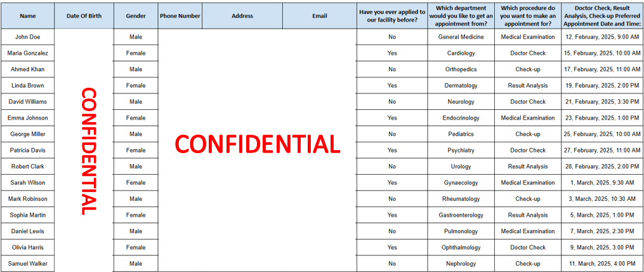
Task: Select the 12, February, 2025, 9:00 AM cell
Action: tap(601, 37)
